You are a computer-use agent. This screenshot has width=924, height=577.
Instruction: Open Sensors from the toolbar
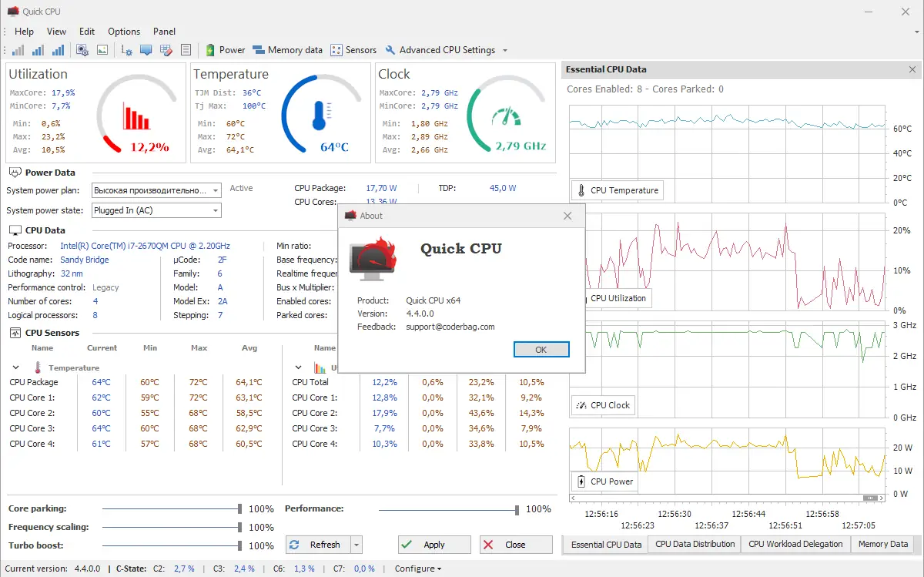(353, 50)
